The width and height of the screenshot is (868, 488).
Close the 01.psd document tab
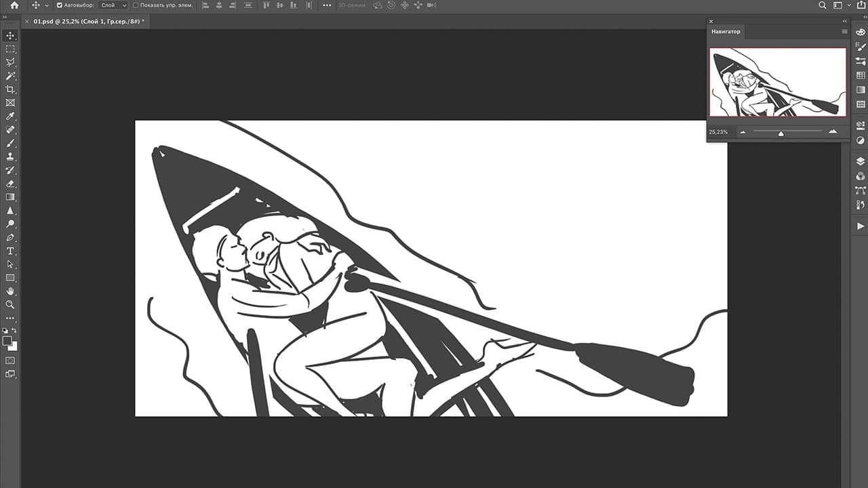click(26, 21)
